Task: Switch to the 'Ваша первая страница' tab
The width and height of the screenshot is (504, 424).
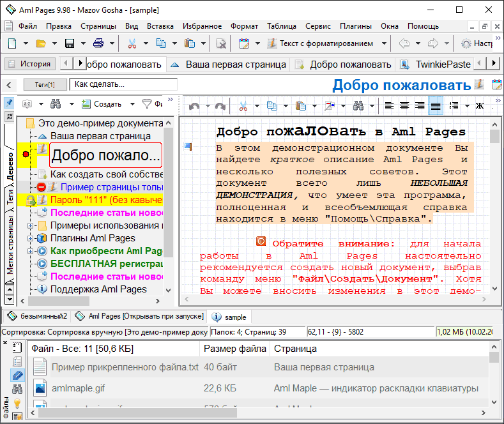Action: [x=228, y=64]
